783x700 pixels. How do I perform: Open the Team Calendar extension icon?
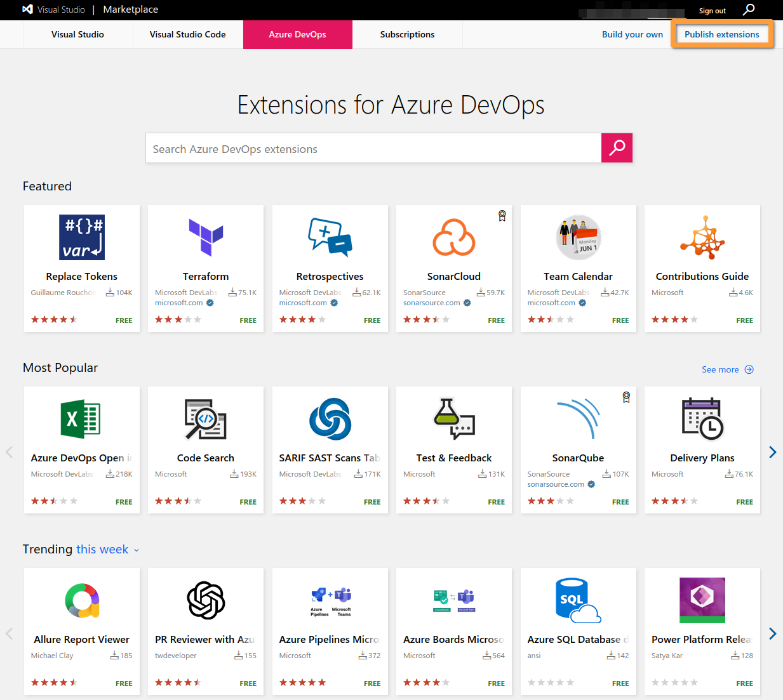click(x=579, y=237)
